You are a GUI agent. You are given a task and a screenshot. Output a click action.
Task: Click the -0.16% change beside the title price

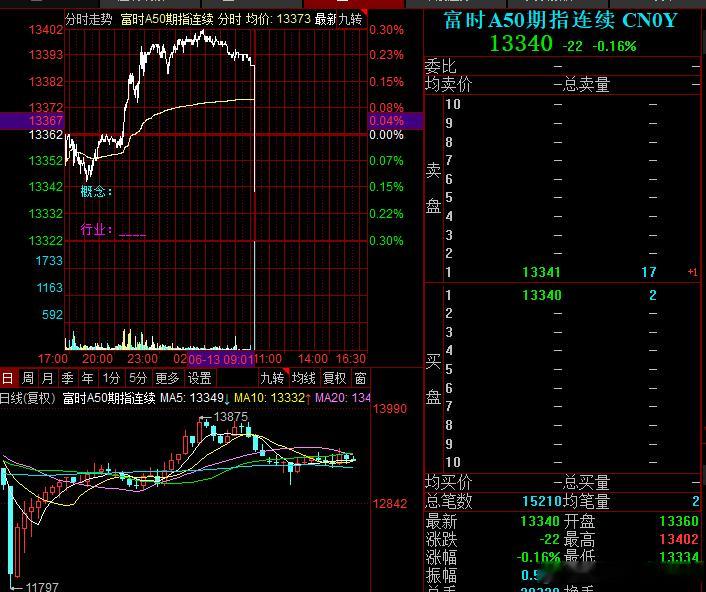coord(614,46)
